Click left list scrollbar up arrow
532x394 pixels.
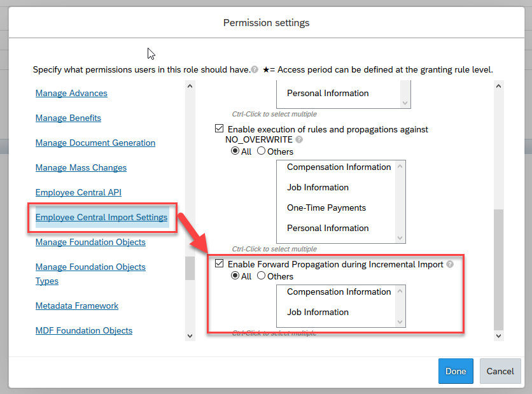pyautogui.click(x=190, y=86)
